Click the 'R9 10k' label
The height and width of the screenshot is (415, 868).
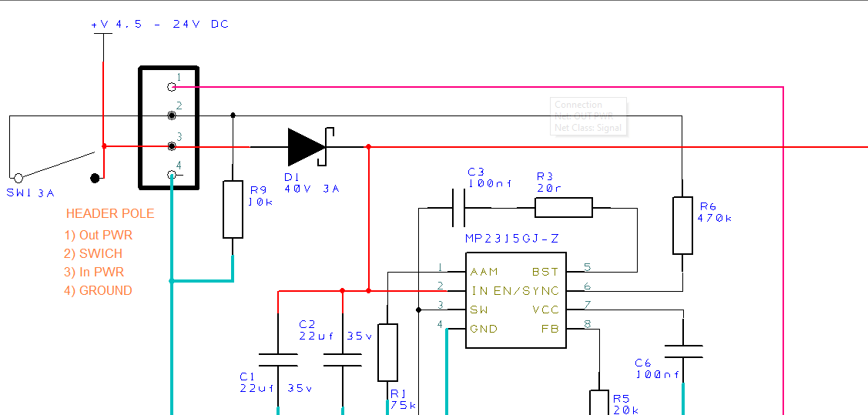(x=261, y=196)
